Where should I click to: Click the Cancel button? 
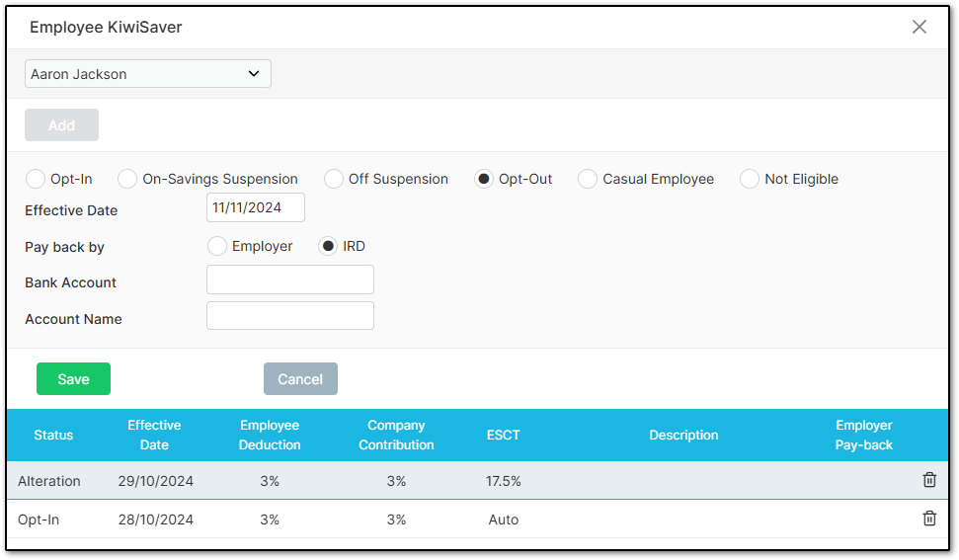300,379
